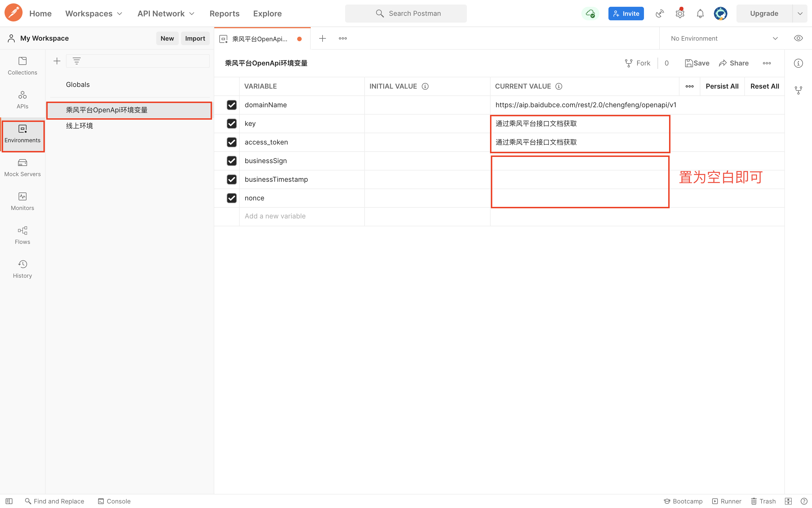
Task: Open the Collections sidebar panel
Action: (x=23, y=66)
